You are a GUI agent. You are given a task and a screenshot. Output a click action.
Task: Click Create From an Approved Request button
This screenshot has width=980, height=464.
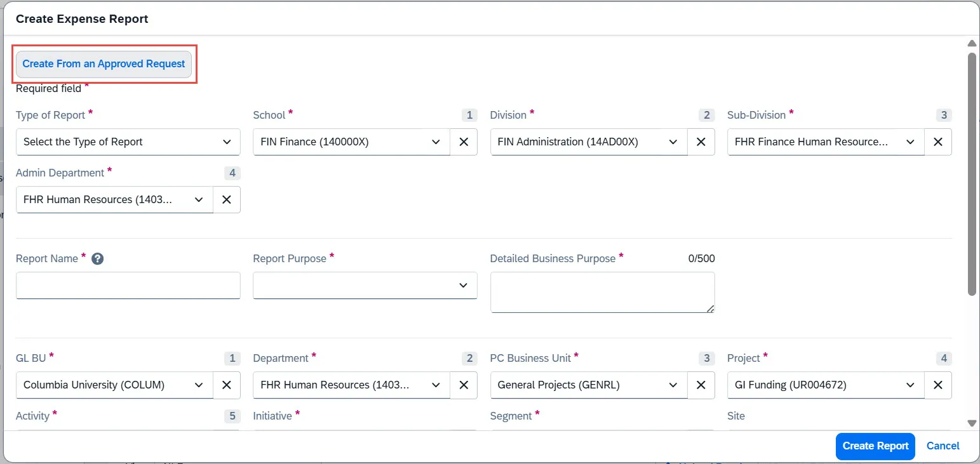coord(104,64)
